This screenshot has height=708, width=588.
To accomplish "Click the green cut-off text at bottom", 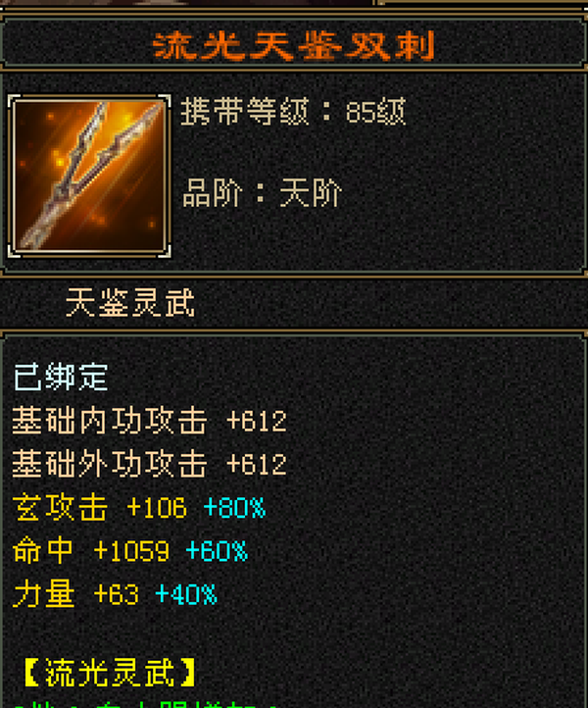I will click(x=144, y=704).
